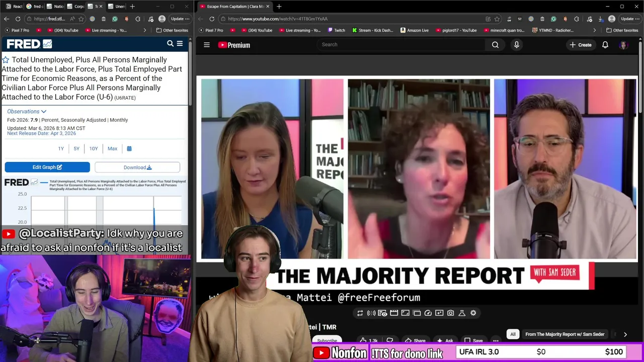
Task: Click the flask experiments icon in video toolbar
Action: tap(462, 313)
